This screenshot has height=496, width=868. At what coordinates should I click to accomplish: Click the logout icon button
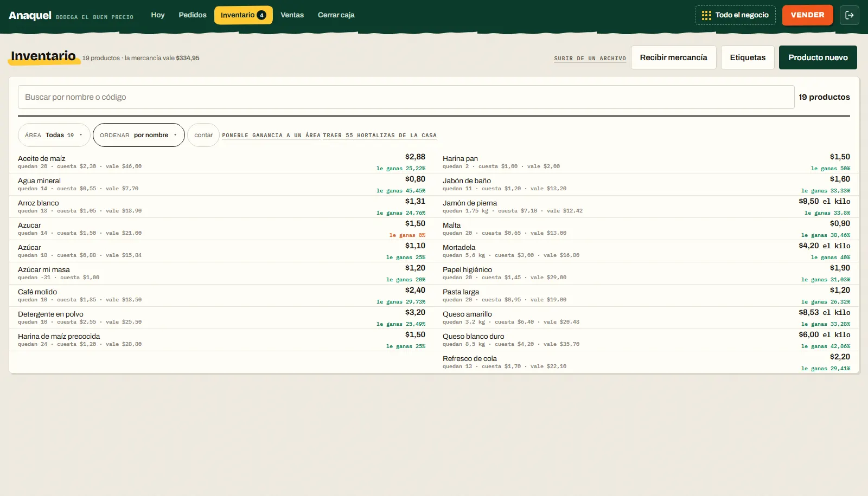click(850, 15)
